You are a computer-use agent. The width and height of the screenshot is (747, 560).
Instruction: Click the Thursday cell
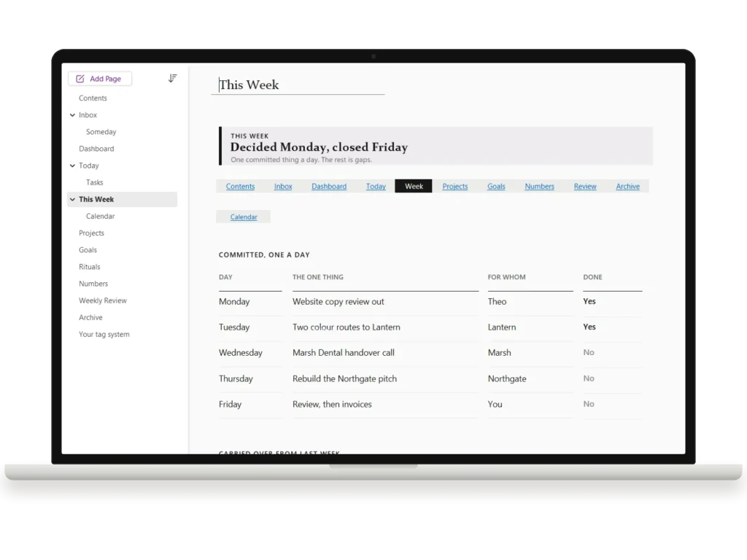click(x=236, y=378)
